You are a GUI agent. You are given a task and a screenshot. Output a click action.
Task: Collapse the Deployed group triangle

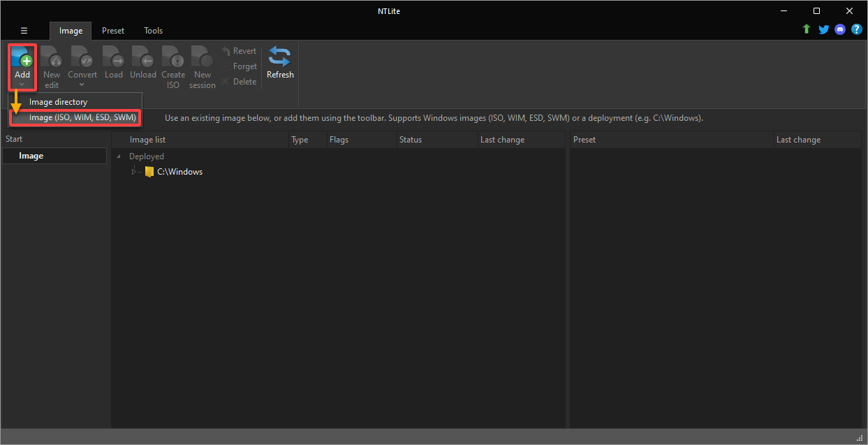coord(119,156)
